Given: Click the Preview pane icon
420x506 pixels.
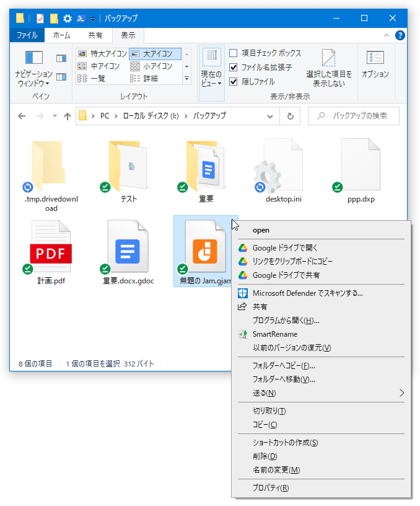Looking at the screenshot, I should pos(61,58).
